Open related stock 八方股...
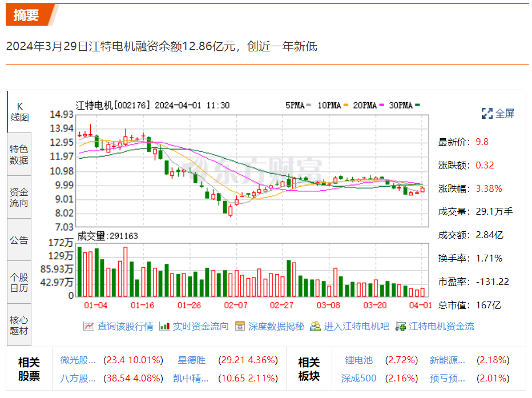The height and width of the screenshot is (398, 532). [x=78, y=379]
